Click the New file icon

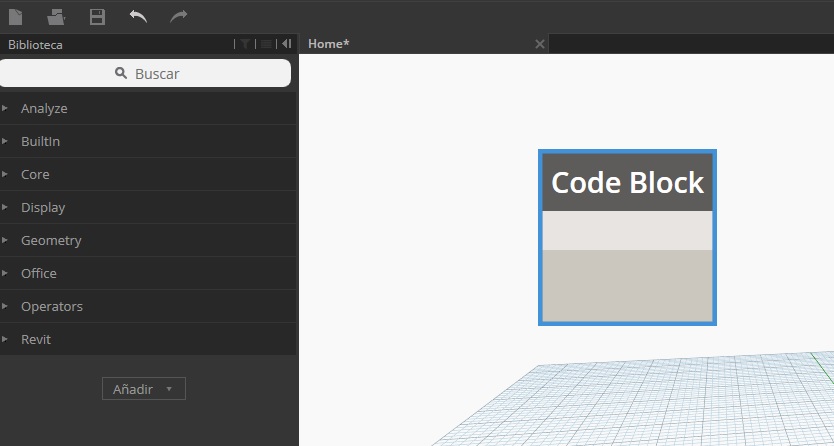tap(16, 16)
